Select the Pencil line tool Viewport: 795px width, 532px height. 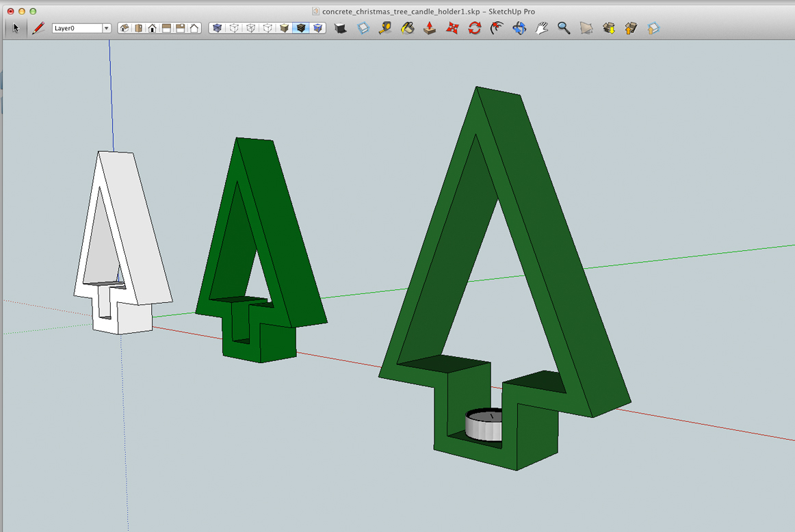click(x=38, y=29)
